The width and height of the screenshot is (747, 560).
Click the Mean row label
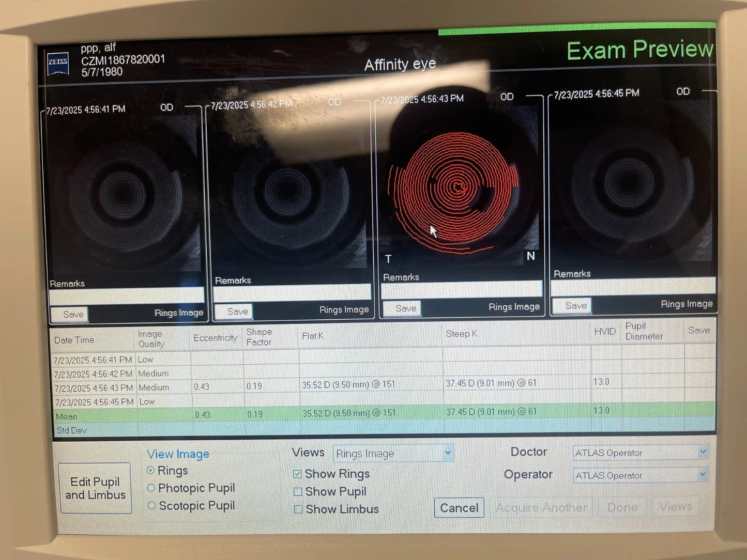pos(66,416)
